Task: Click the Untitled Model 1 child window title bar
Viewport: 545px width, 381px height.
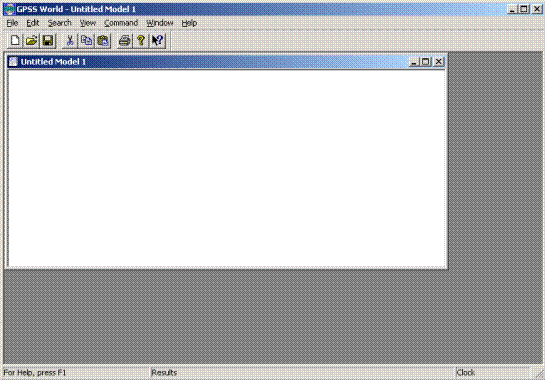Action: tap(226, 62)
